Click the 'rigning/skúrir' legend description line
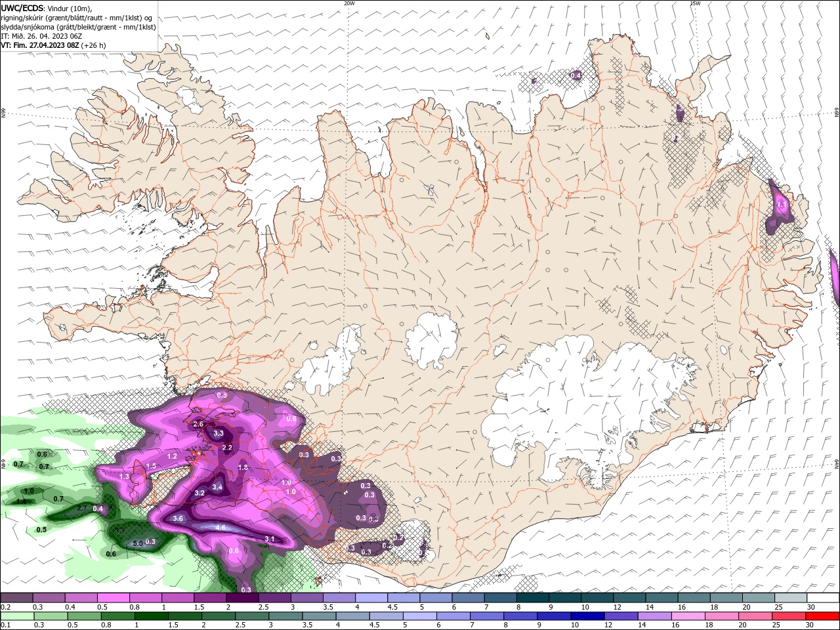This screenshot has height=630, width=840. click(x=77, y=18)
